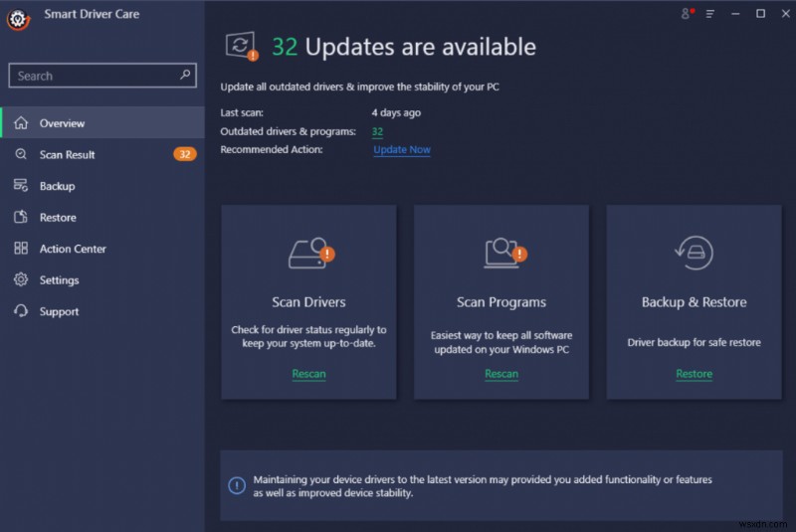Click the green 32 outdated drivers link
This screenshot has height=532, width=796.
click(x=377, y=132)
